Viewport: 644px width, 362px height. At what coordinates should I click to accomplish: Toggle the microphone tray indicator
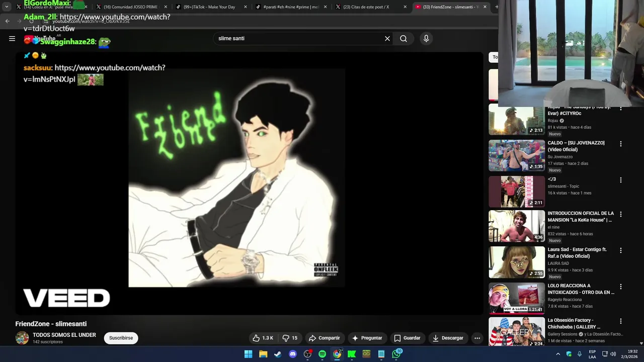[x=580, y=354]
